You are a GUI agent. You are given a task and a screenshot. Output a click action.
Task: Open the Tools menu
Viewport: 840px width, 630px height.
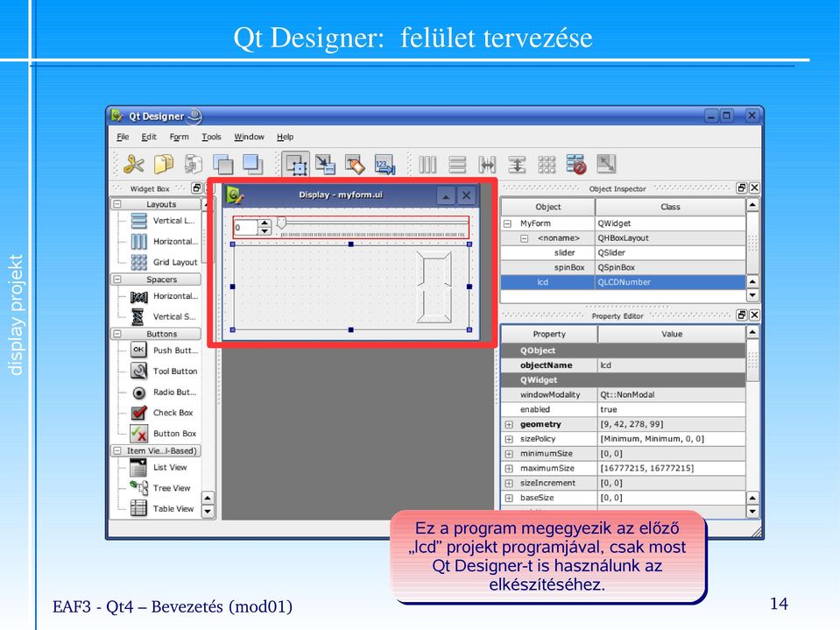click(211, 137)
